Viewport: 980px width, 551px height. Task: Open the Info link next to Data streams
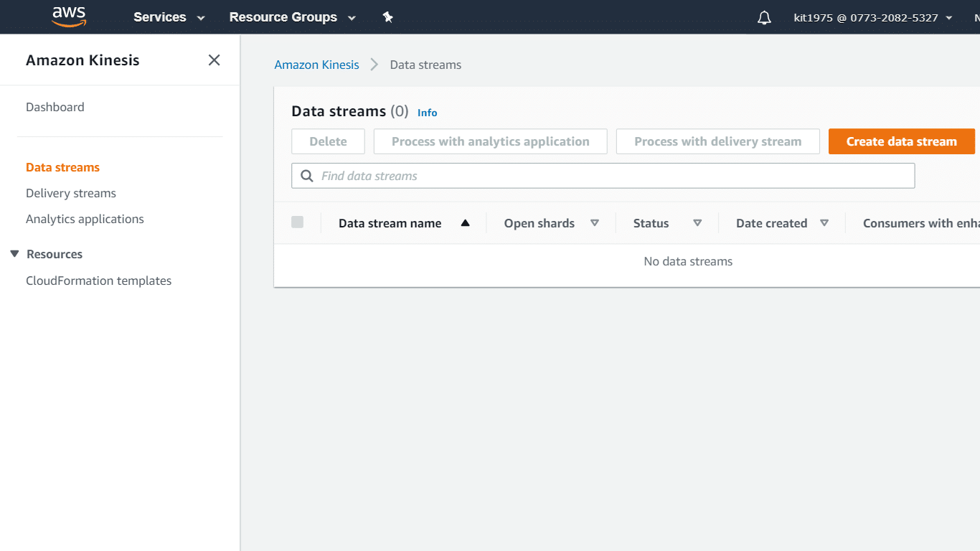(x=427, y=113)
